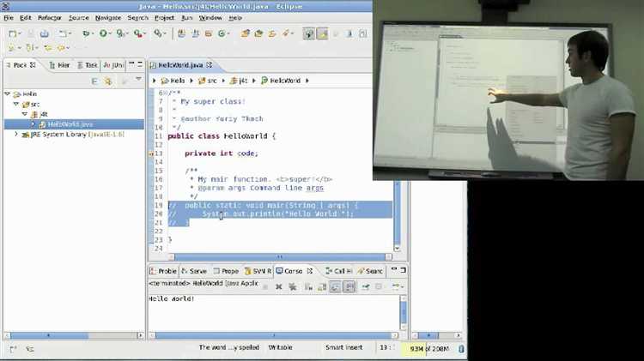Open the Window menu
644x361 pixels.
(x=210, y=18)
